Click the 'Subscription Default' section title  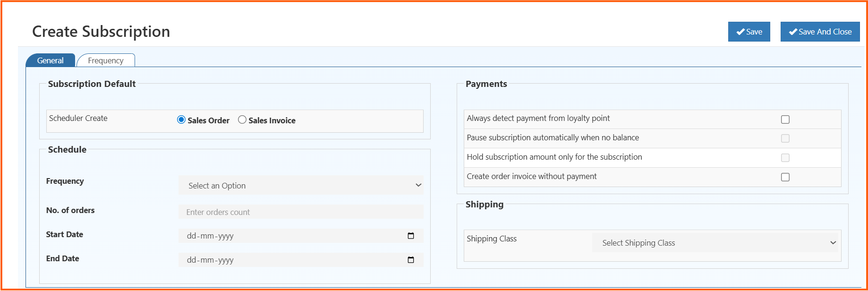[92, 84]
